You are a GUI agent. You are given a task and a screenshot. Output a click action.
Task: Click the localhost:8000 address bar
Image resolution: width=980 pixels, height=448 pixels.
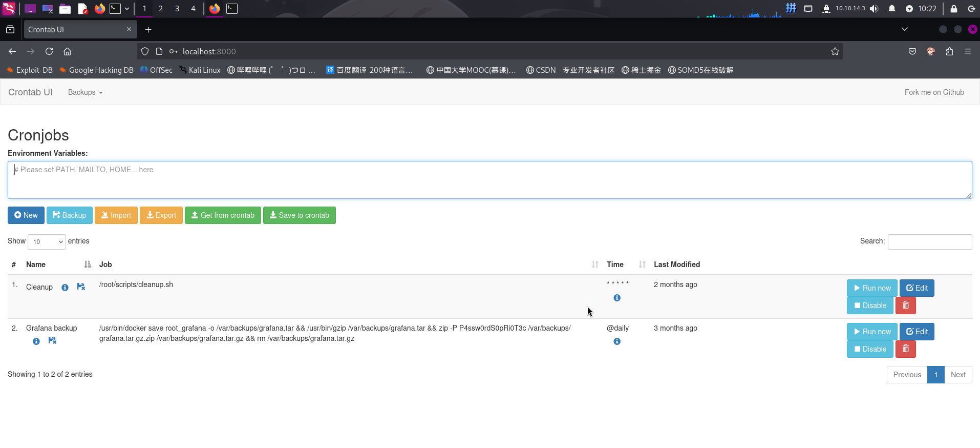490,51
